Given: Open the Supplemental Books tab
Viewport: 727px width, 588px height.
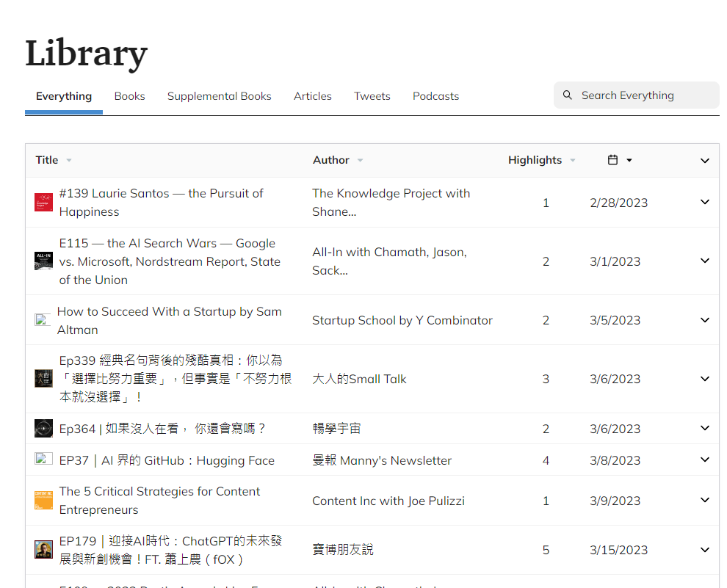Looking at the screenshot, I should pos(219,96).
